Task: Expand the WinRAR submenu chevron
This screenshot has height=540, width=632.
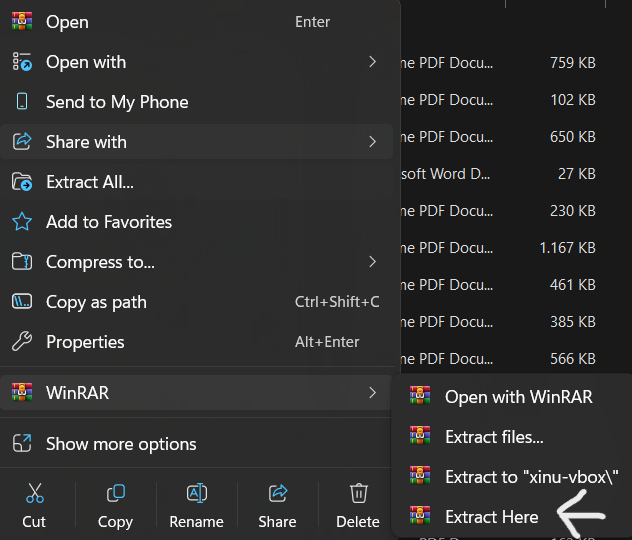Action: coord(372,393)
